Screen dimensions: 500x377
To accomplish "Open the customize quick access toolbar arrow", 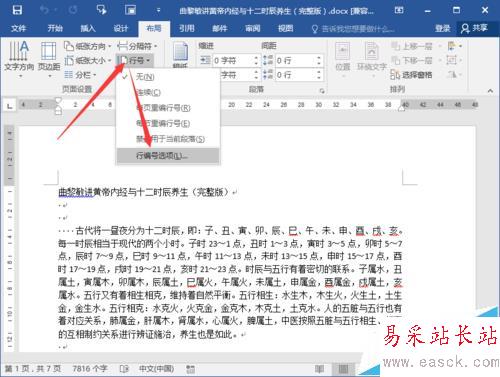I will click(158, 10).
